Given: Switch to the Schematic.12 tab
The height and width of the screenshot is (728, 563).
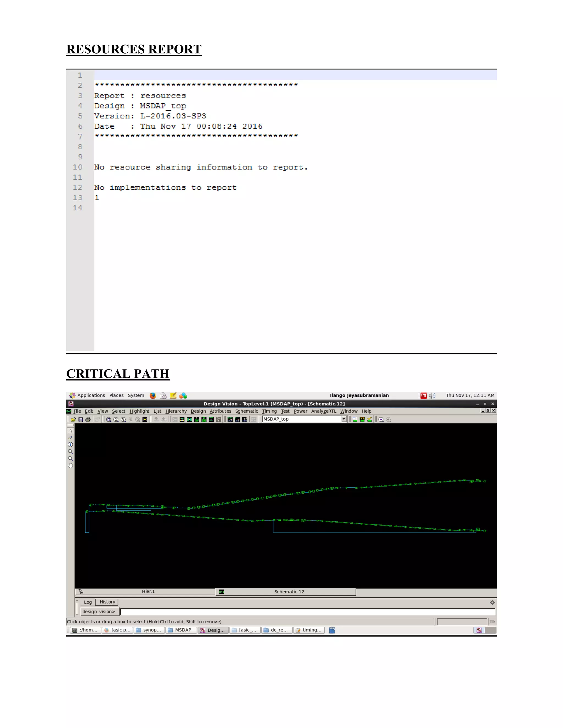Looking at the screenshot, I should (x=286, y=592).
